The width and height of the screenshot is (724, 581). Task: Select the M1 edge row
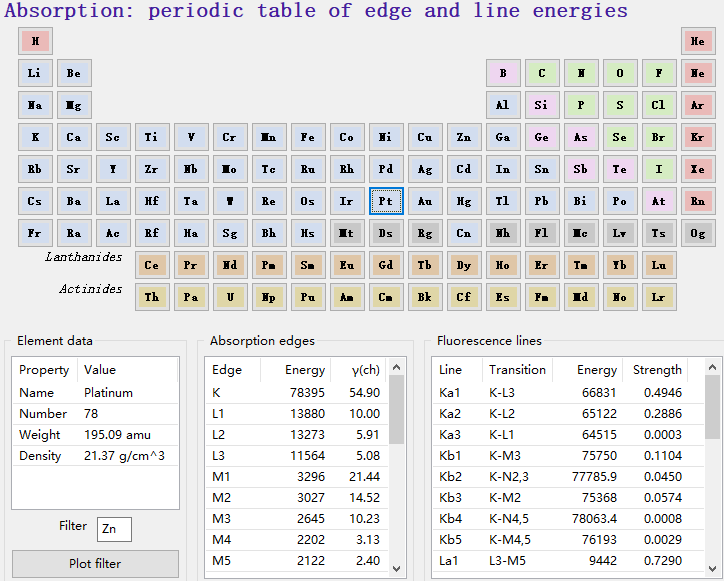[x=296, y=477]
